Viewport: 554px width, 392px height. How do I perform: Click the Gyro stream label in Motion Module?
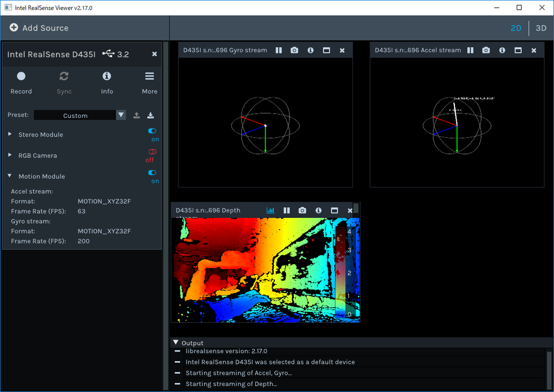pos(31,221)
